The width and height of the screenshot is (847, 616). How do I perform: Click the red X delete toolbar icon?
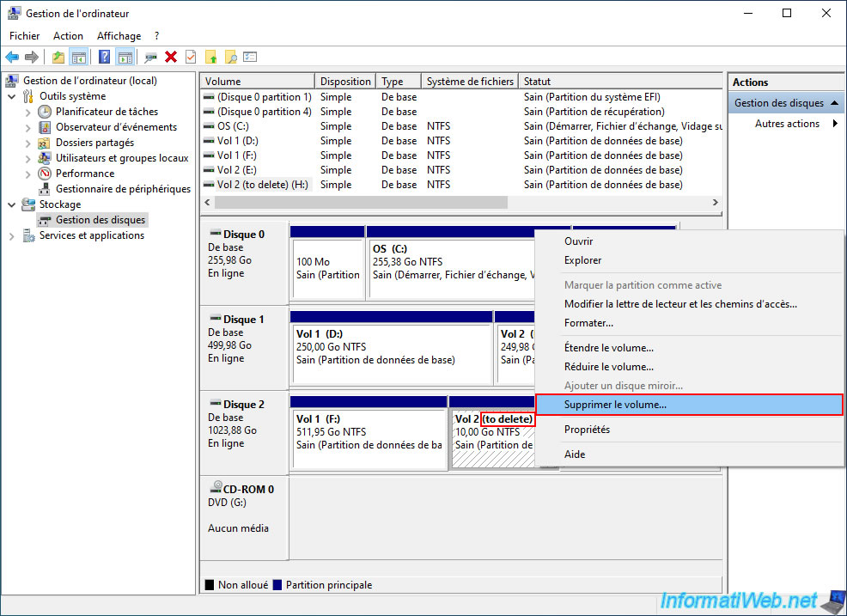point(171,57)
